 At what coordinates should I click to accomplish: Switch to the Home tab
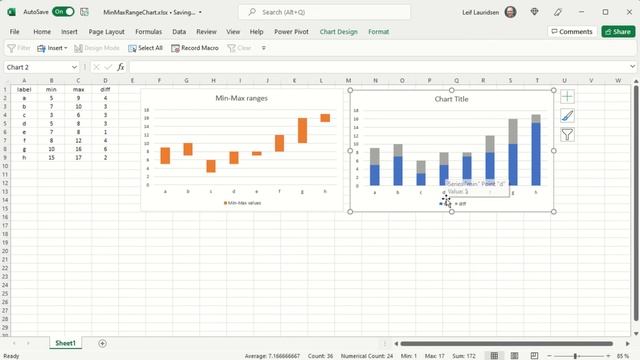[42, 31]
